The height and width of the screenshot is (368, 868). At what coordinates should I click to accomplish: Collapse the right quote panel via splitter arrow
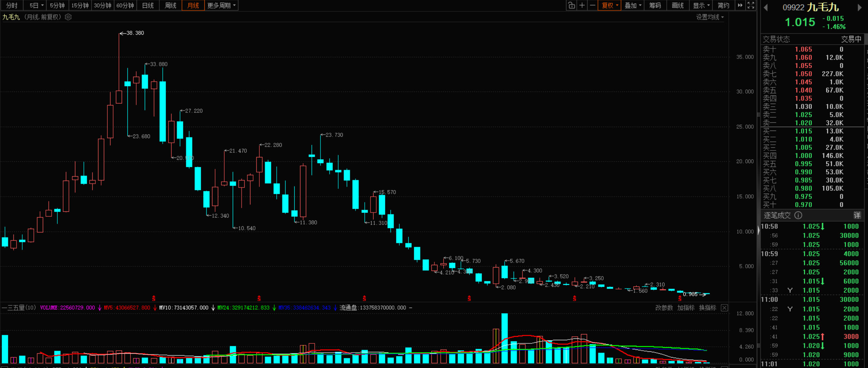(x=758, y=230)
